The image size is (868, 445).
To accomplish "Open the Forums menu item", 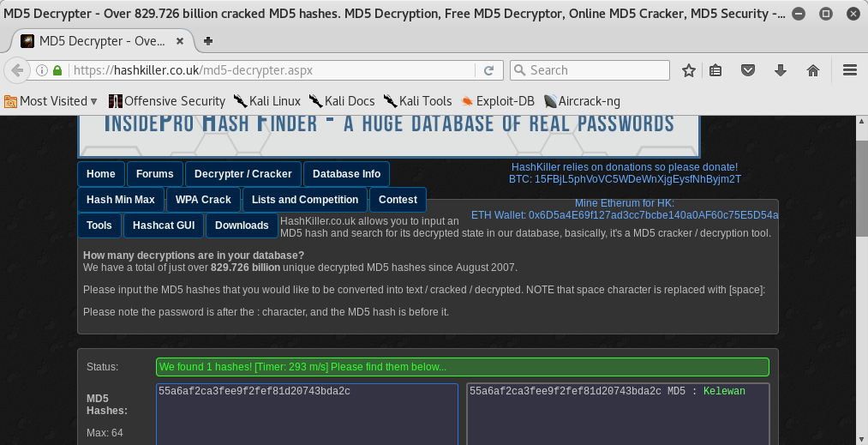I will point(154,174).
